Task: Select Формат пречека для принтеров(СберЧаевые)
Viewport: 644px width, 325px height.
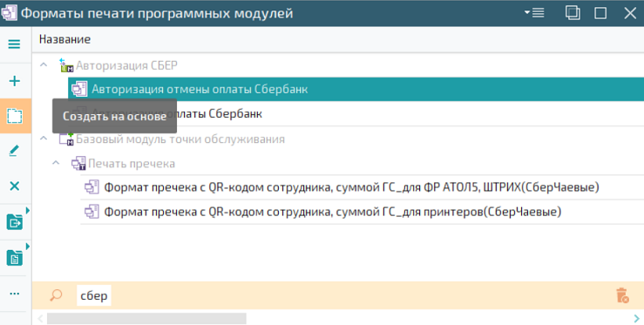Action: (363, 212)
